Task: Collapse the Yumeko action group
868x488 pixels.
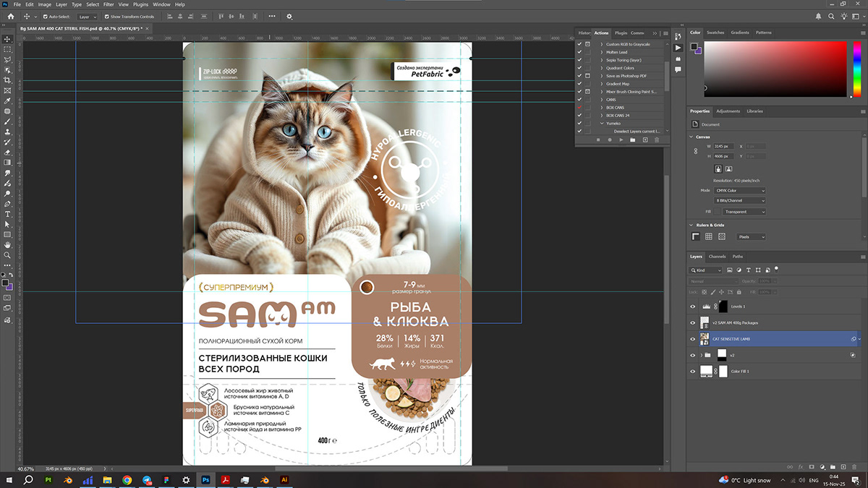Action: (602, 124)
